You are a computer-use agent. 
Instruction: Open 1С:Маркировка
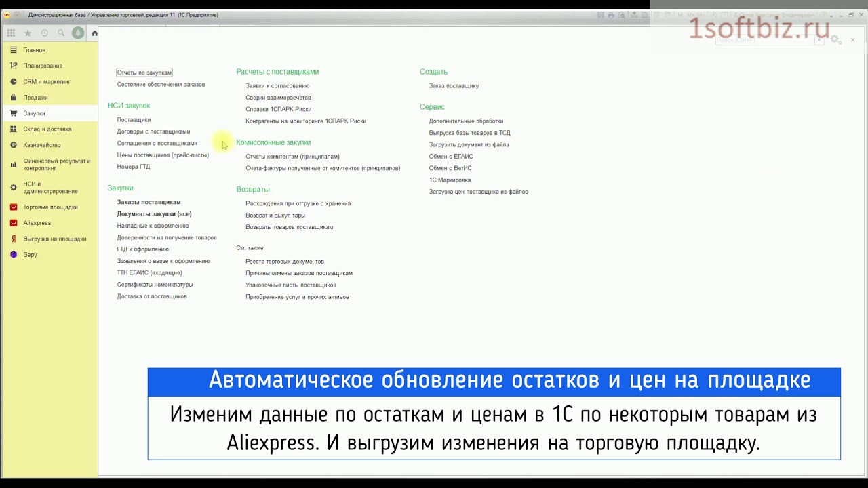point(450,180)
